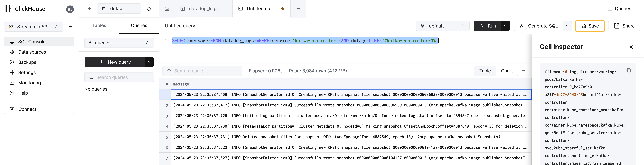Refresh the database list
The height and width of the screenshot is (165, 644).
pyautogui.click(x=149, y=9)
